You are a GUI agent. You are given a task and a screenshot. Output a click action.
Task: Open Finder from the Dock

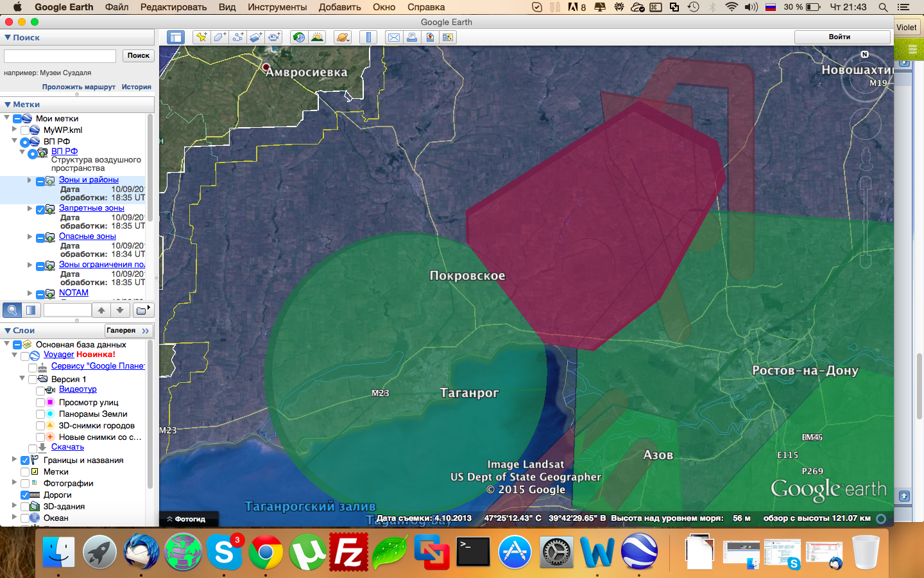[x=59, y=552]
